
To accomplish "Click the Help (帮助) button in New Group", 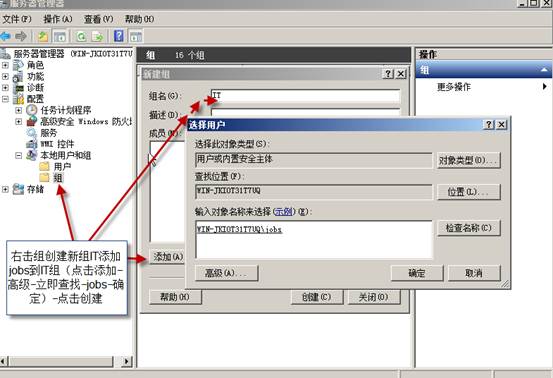I will [175, 297].
